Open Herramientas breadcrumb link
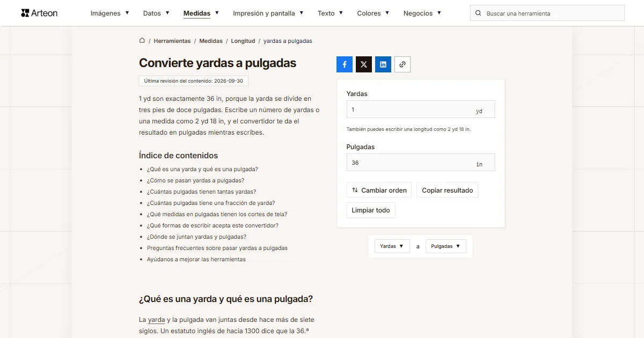 172,41
